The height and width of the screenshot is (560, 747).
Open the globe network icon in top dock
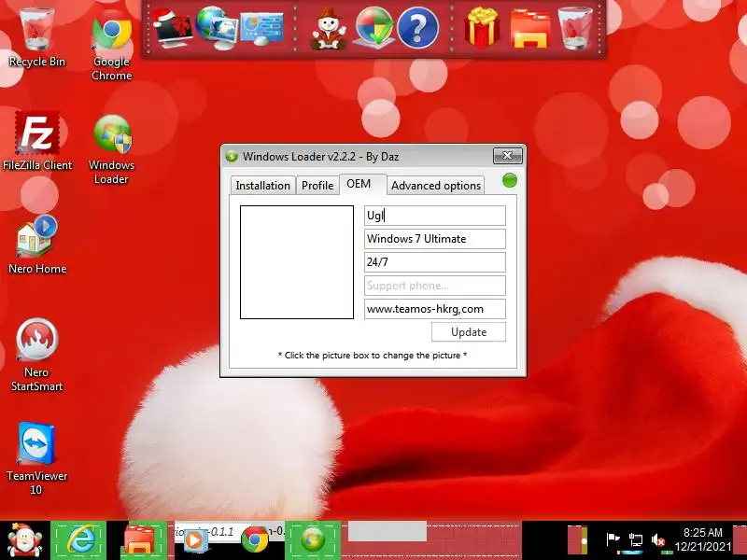(x=217, y=28)
